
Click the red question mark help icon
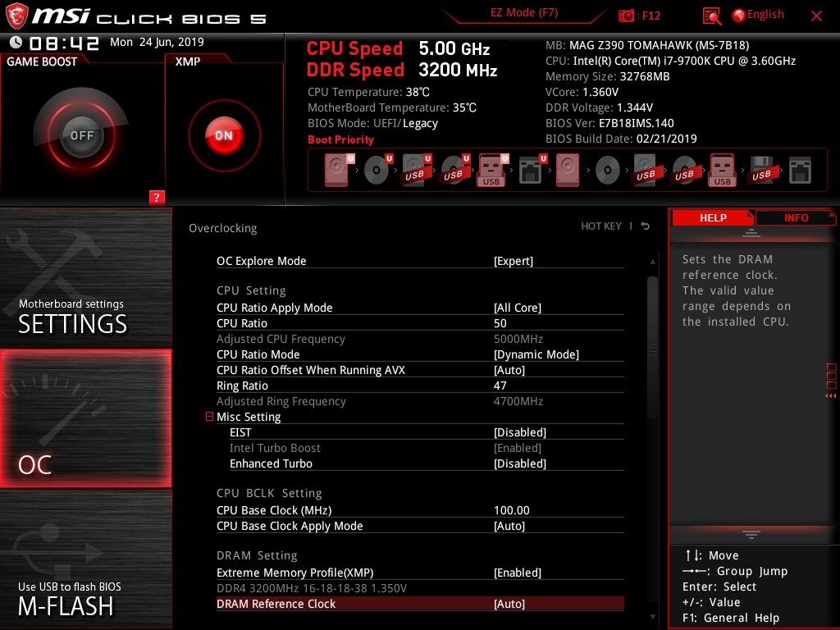157,197
